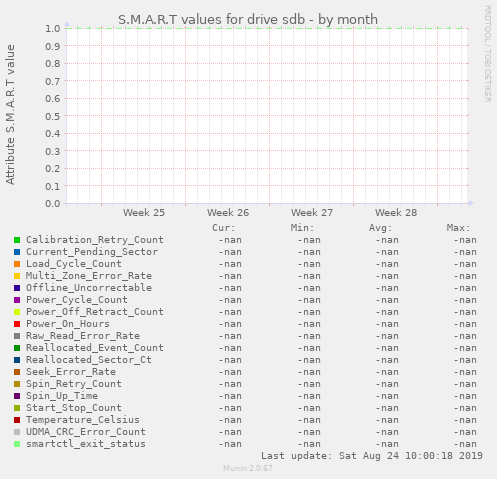Viewport: 497px width, 479px height.
Task: Click Max value for Temperature_Celsius
Action: click(x=465, y=420)
